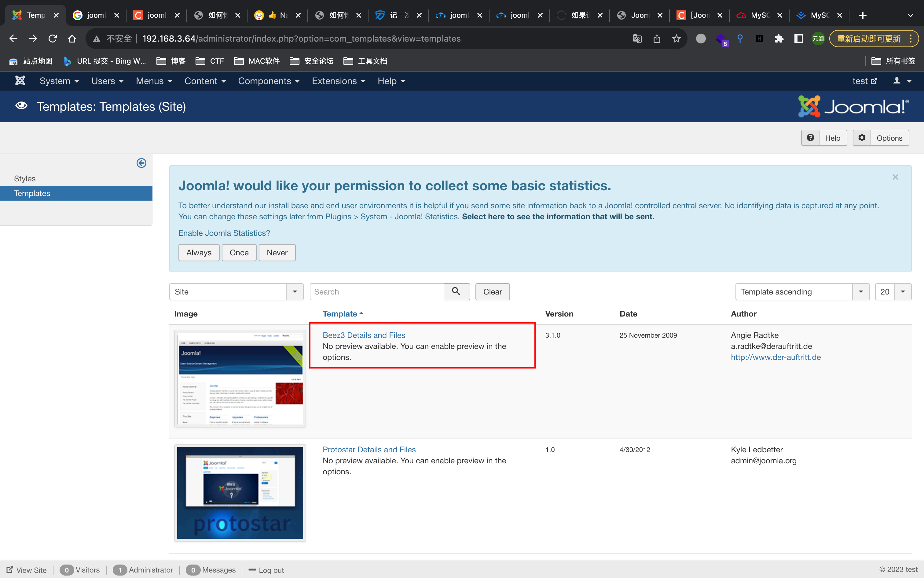Open the CTF bookmarks folder

tap(210, 61)
